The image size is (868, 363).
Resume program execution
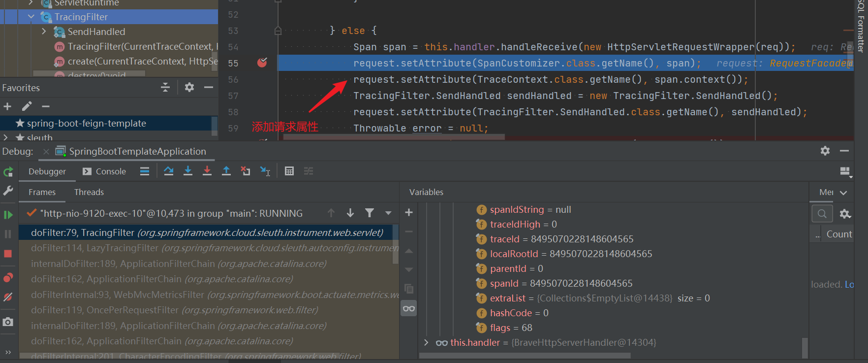pos(8,215)
